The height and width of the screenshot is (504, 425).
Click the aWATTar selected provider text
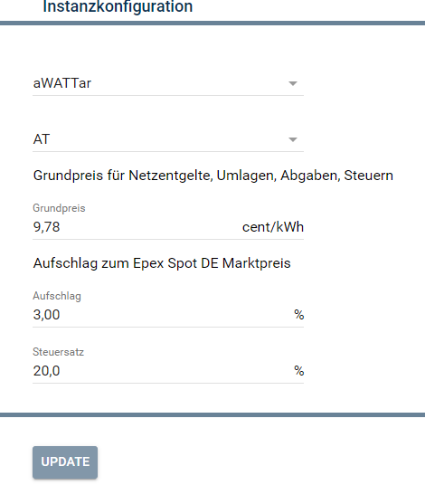point(62,83)
